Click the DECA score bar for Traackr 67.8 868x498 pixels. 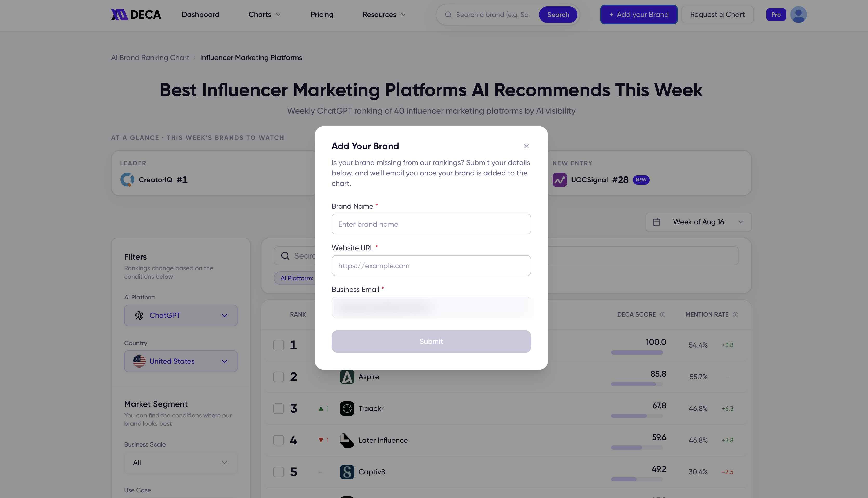(637, 416)
